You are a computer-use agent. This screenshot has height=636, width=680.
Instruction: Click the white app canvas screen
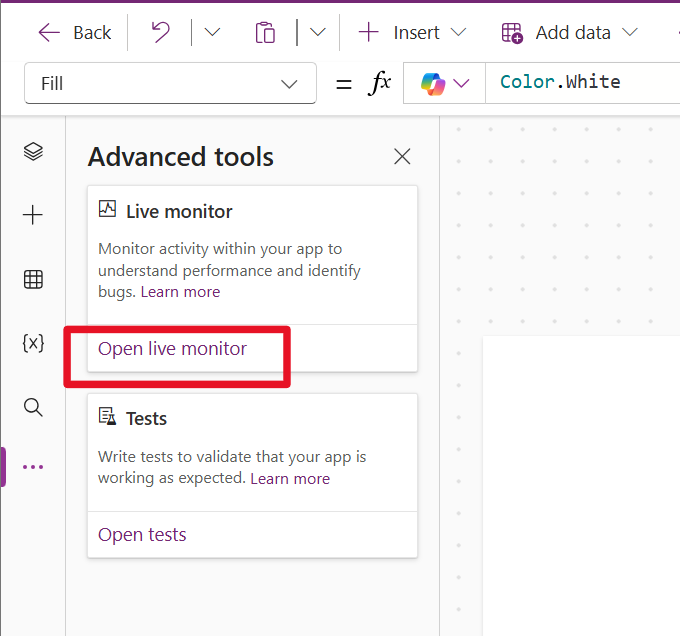click(581, 486)
